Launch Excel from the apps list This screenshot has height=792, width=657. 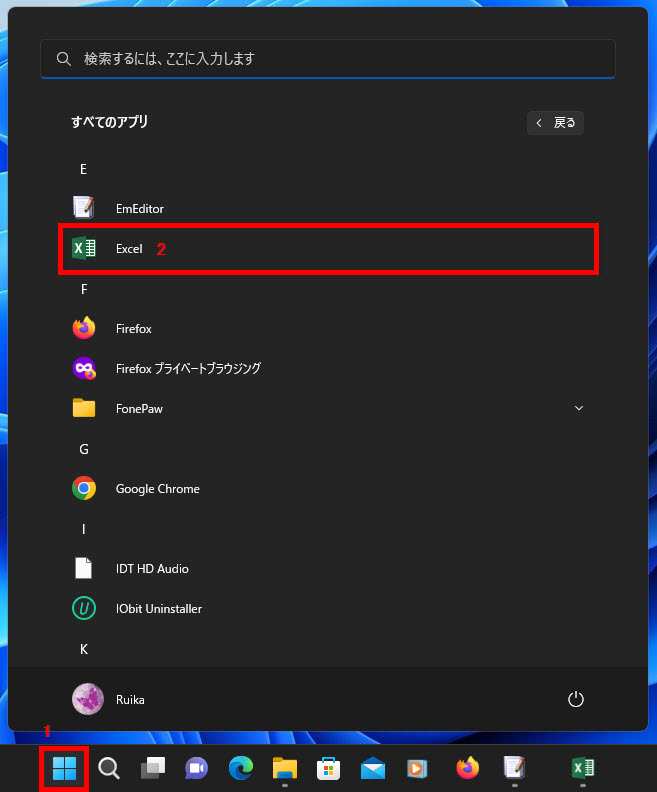coord(129,249)
